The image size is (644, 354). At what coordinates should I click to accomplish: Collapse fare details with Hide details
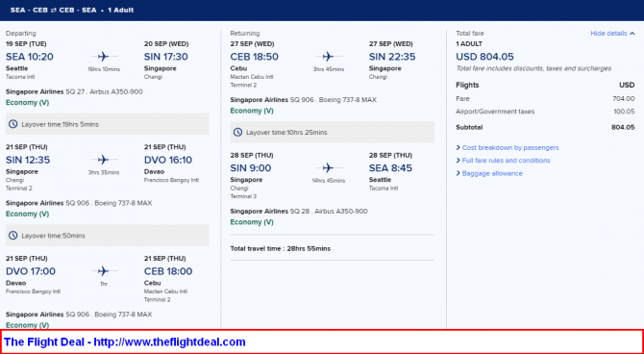pos(608,34)
